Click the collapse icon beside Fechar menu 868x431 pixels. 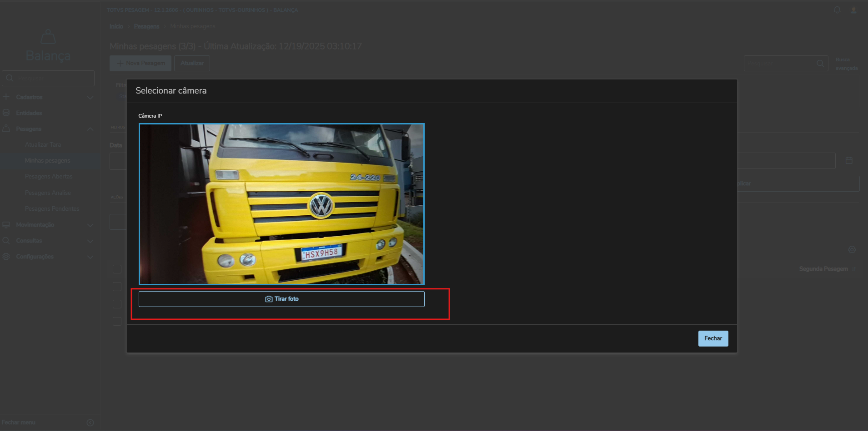tap(90, 422)
